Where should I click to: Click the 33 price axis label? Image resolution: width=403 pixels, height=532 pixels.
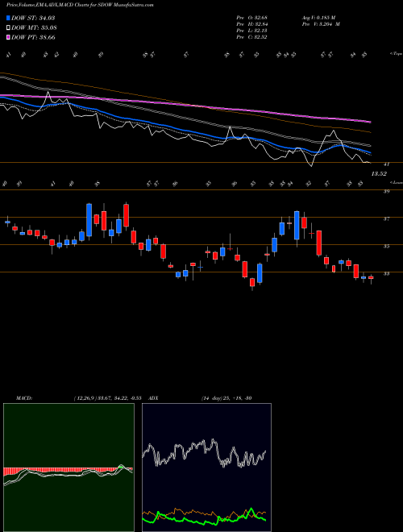pyautogui.click(x=386, y=274)
